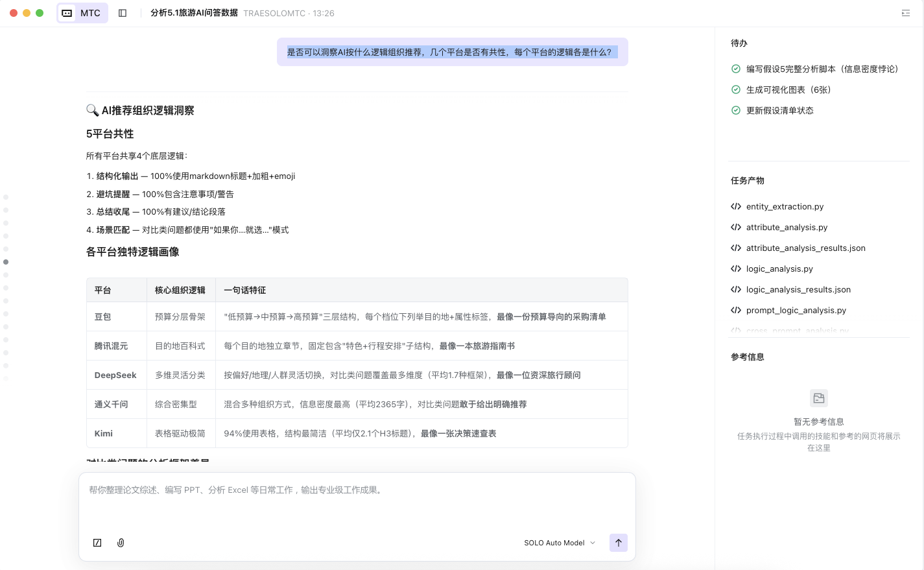Open attribute_analysis_results.json file
Screen dimensions: 924x570
click(x=805, y=248)
